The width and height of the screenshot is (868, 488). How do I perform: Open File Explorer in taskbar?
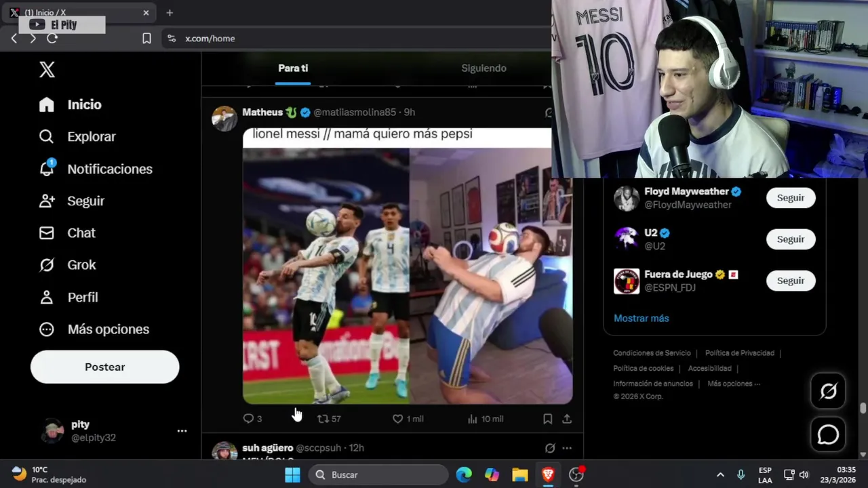[x=519, y=474]
